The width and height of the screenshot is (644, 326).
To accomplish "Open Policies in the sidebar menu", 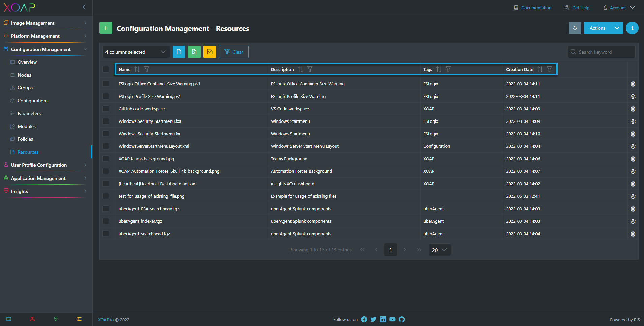I will coord(25,139).
